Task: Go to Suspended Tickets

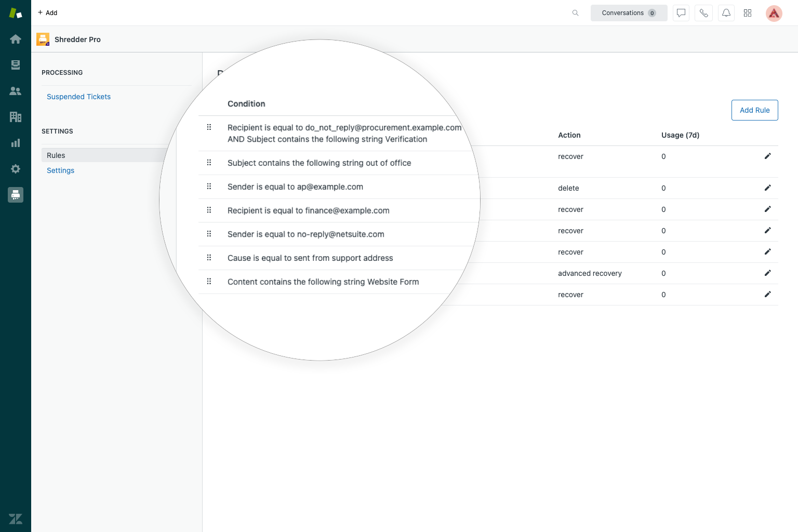Action: [x=78, y=97]
